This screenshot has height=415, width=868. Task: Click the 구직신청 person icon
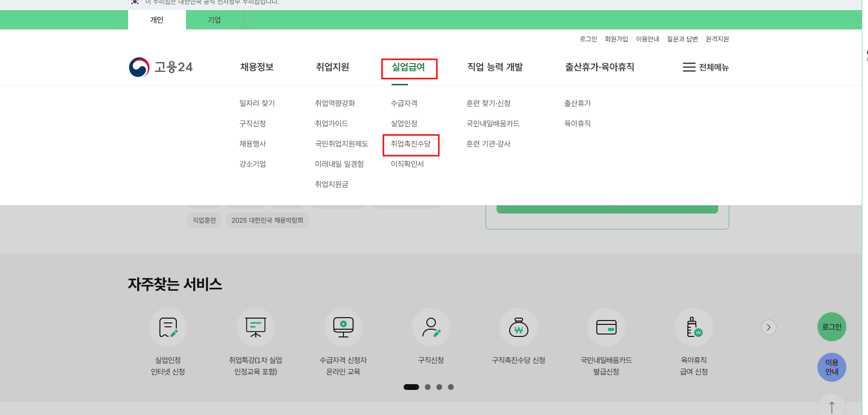click(431, 327)
